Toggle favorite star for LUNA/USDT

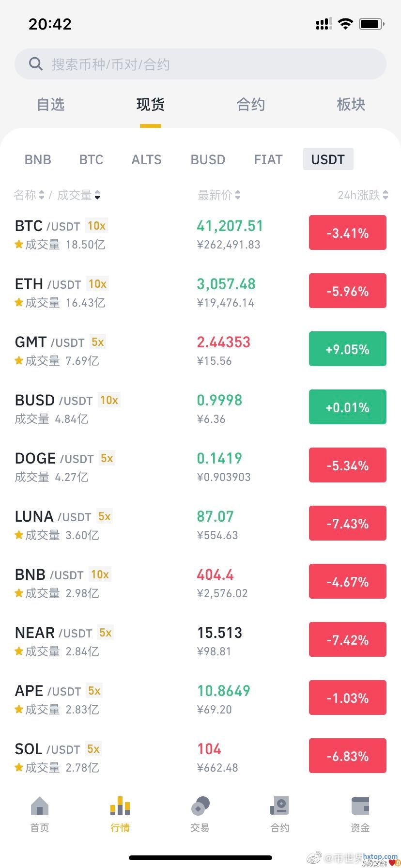19,535
